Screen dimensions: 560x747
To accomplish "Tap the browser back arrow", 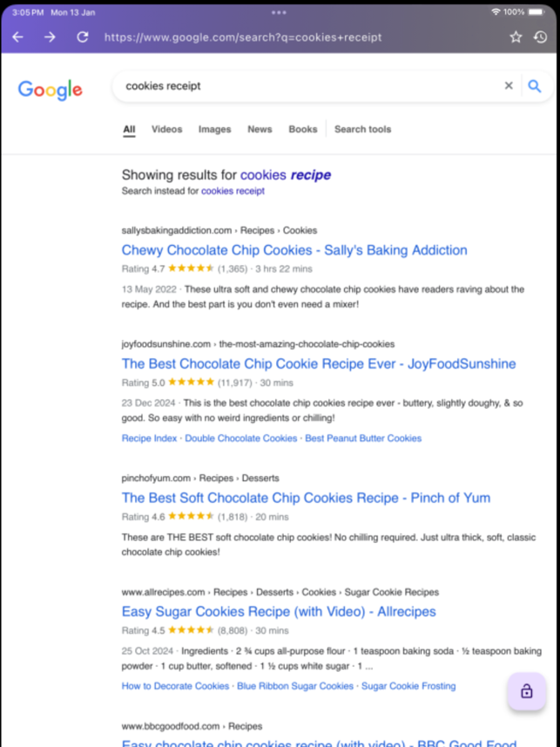I will click(17, 37).
